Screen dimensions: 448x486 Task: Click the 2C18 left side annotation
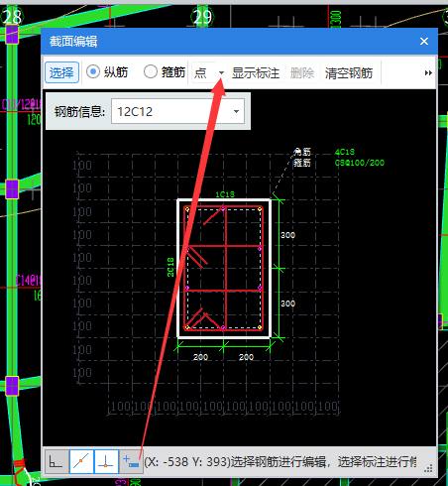[170, 267]
